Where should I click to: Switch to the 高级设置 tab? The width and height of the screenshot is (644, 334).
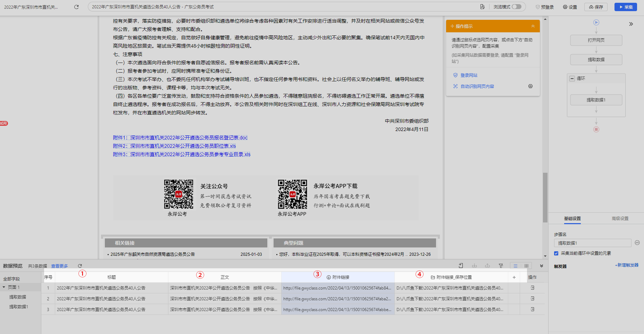point(620,219)
